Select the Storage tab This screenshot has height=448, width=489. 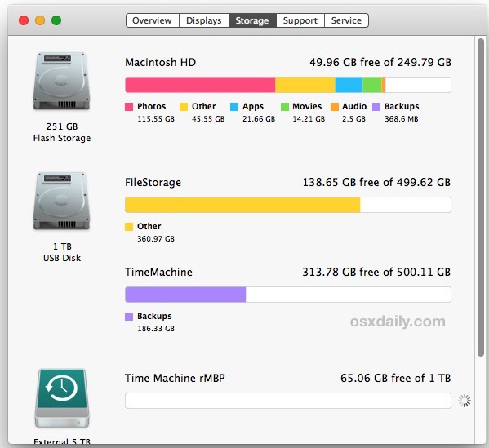252,20
